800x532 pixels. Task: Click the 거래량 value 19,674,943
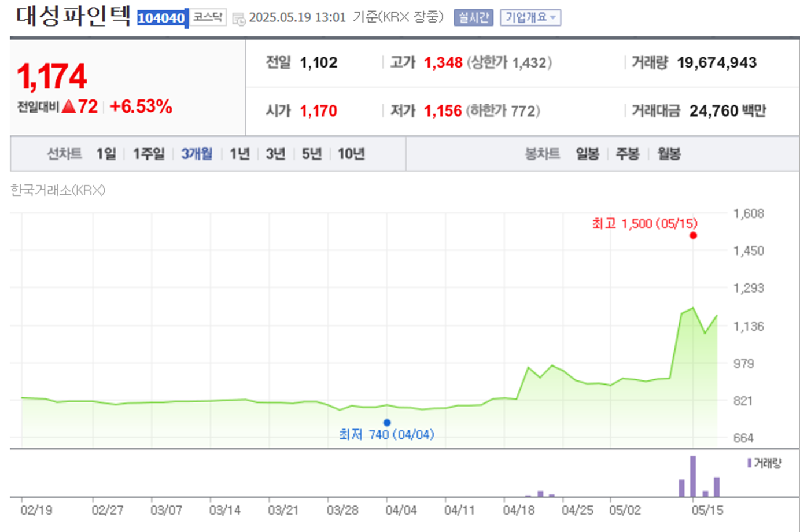point(717,62)
